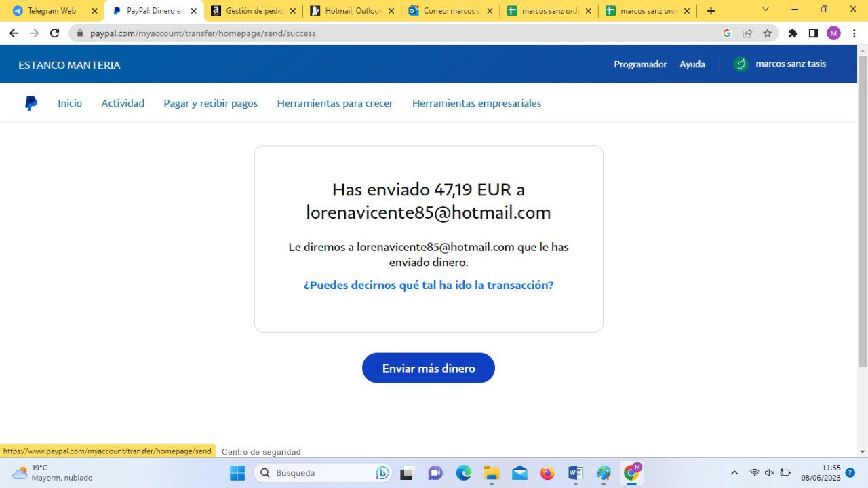Viewport: 868px width, 488px height.
Task: Open Word from the taskbar
Action: [575, 473]
